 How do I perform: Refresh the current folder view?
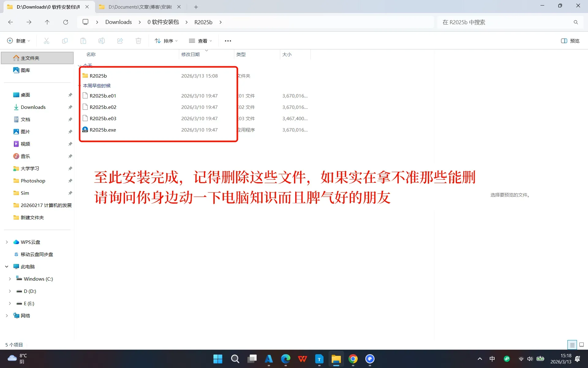coord(65,22)
